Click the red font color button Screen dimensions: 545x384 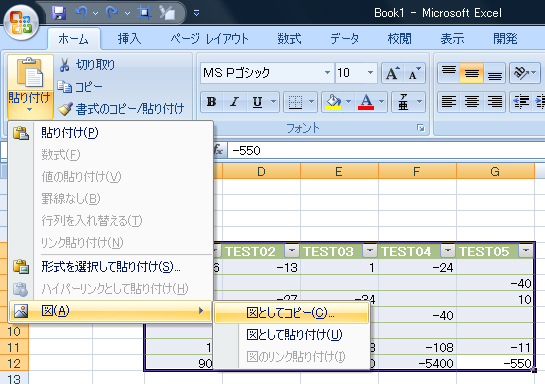coord(366,102)
